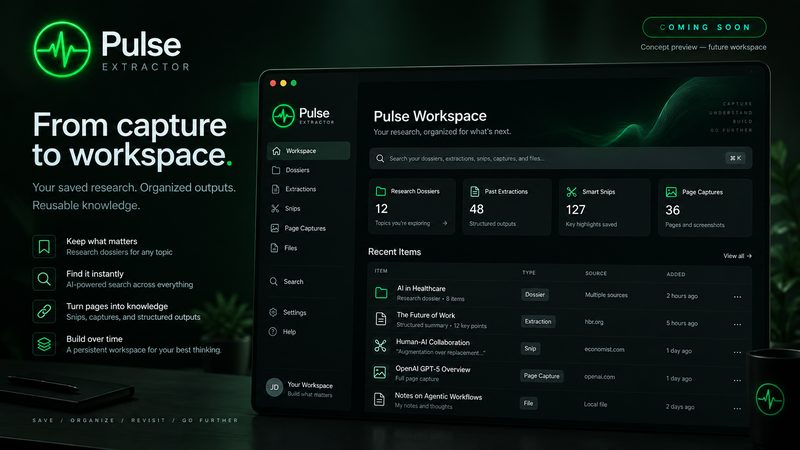Open the Research Dossiers card
This screenshot has height=450, width=800.
412,207
